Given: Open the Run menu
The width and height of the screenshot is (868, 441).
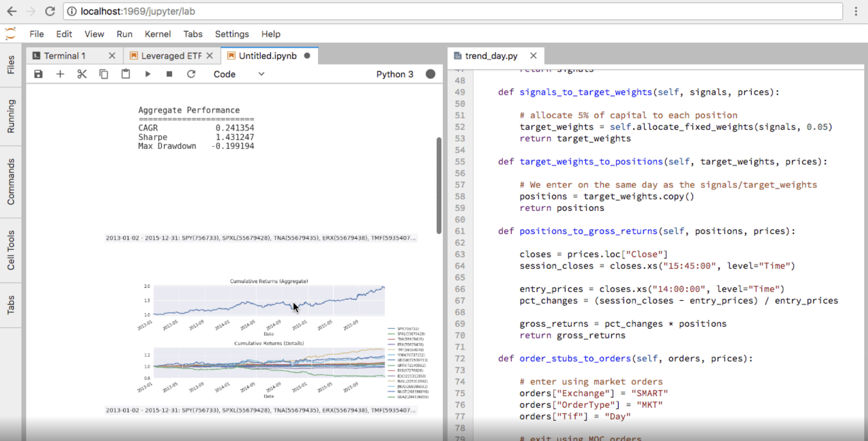Looking at the screenshot, I should 124,34.
